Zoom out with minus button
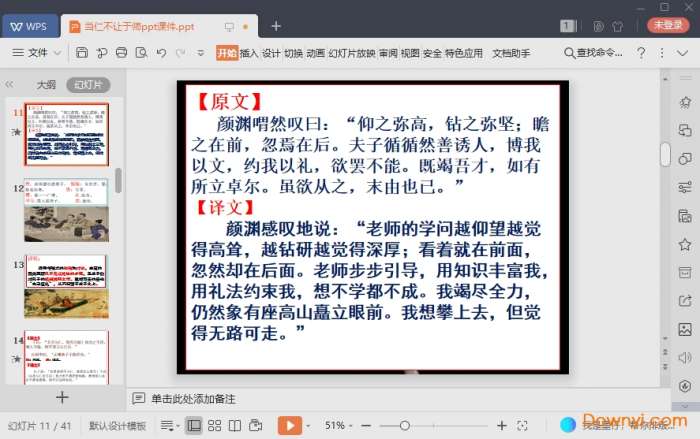The height and width of the screenshot is (439, 700). (366, 426)
